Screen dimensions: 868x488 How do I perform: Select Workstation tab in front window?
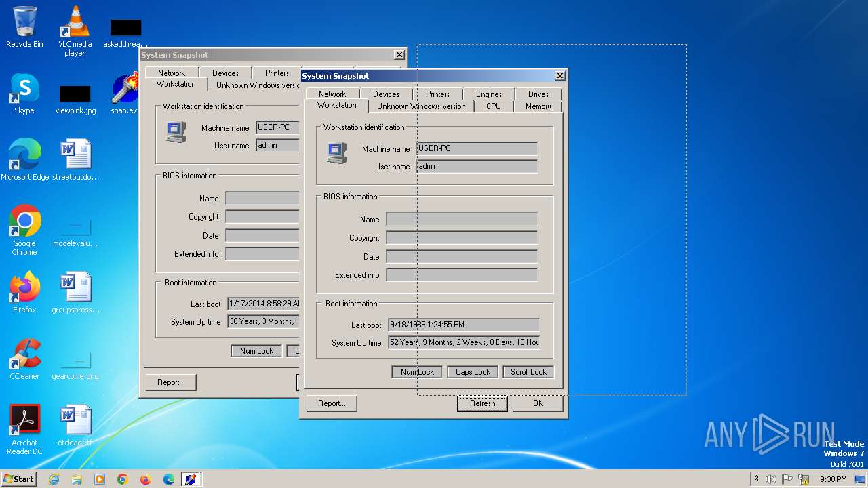(336, 106)
